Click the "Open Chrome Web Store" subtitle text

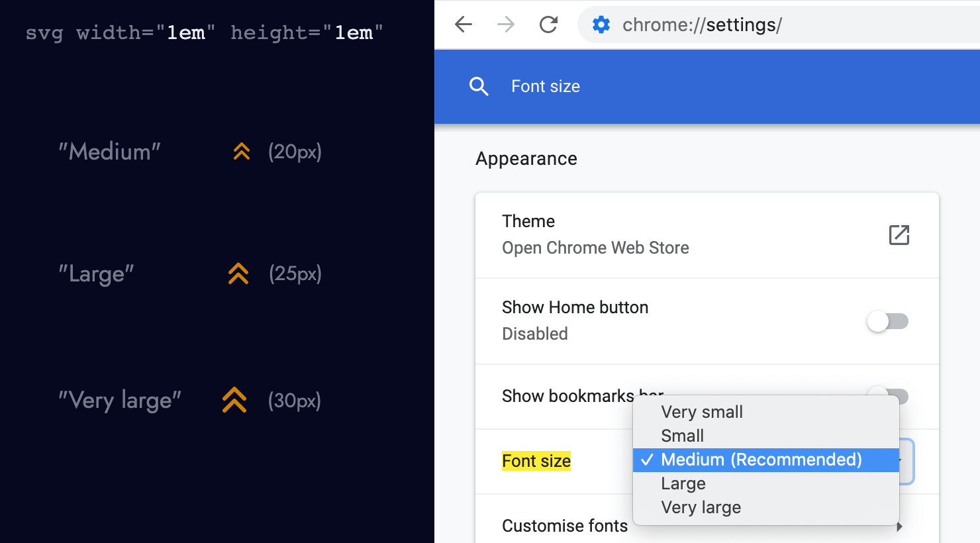[595, 248]
